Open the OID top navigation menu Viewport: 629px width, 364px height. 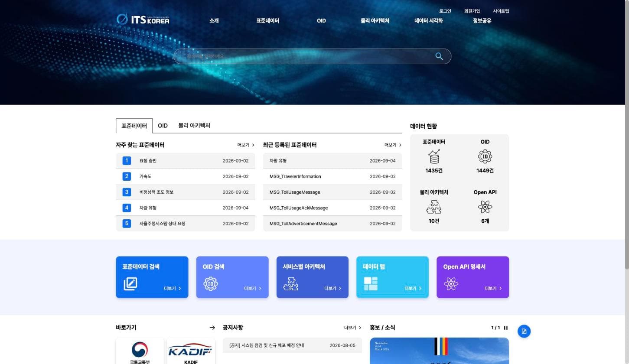pos(321,20)
